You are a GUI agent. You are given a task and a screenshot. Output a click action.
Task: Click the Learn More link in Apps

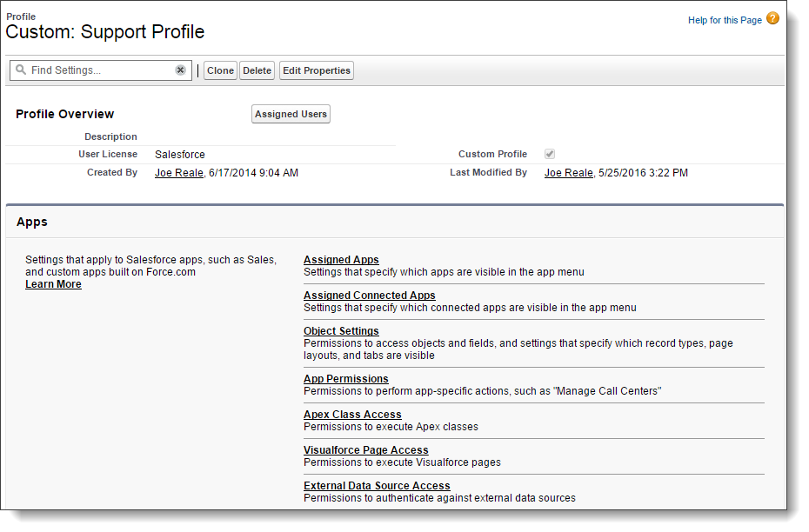click(x=53, y=284)
